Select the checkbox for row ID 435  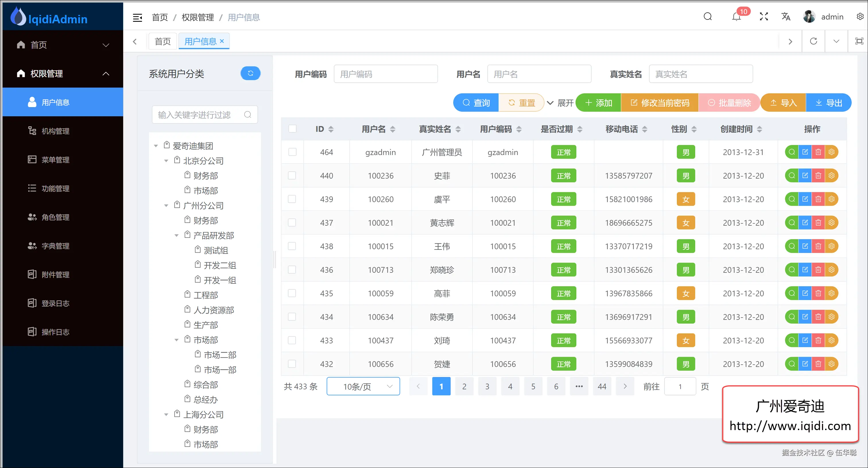click(292, 293)
